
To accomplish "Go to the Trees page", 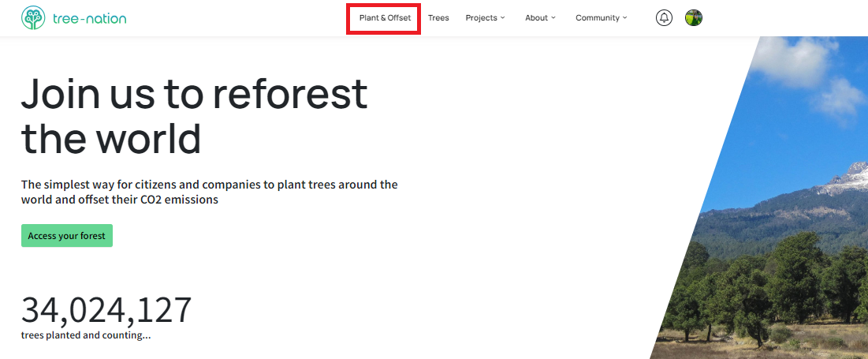I will tap(438, 17).
